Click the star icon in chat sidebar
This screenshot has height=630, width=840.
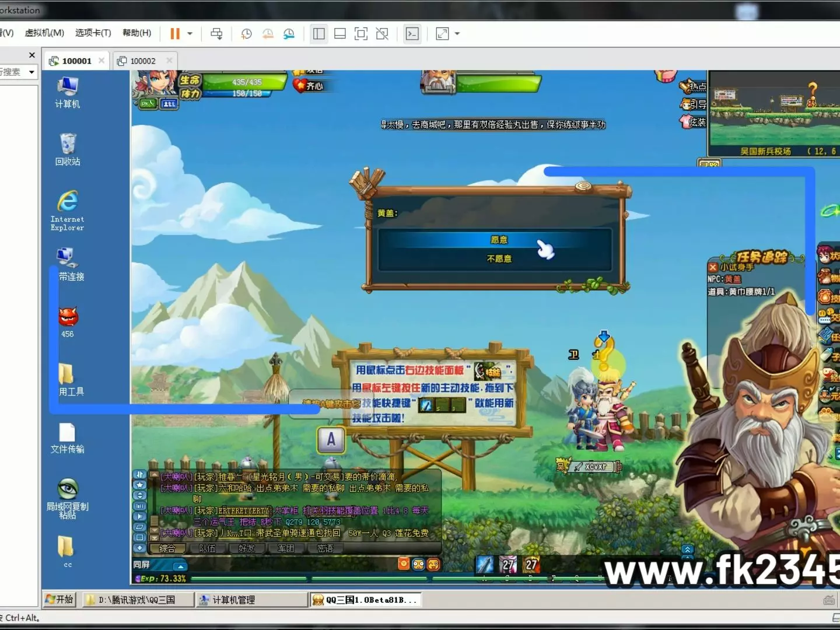139,485
